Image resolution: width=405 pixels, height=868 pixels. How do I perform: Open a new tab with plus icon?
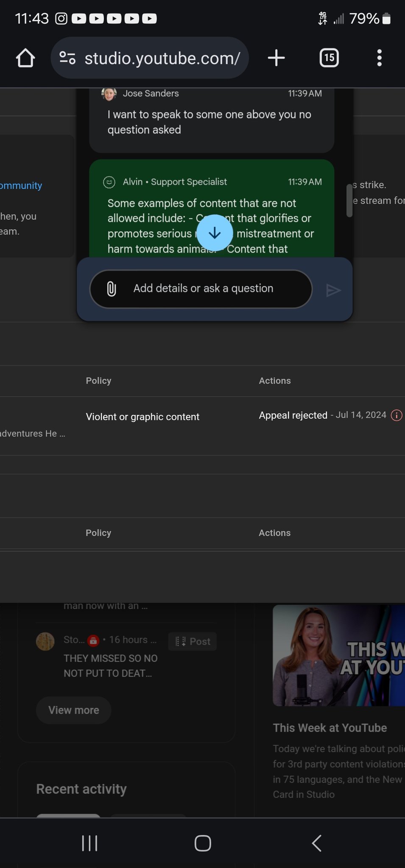point(277,58)
